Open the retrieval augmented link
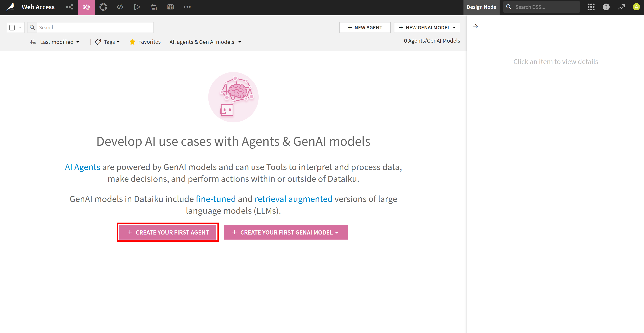The image size is (644, 333). (x=293, y=199)
